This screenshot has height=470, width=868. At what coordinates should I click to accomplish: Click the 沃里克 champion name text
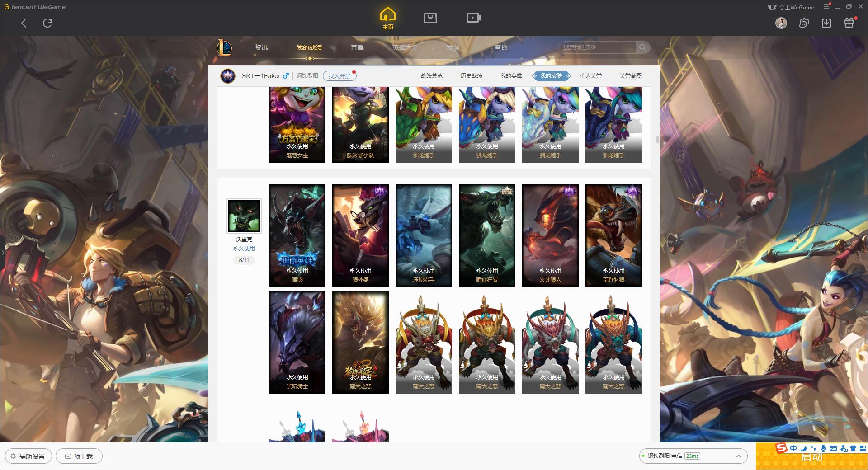point(244,240)
